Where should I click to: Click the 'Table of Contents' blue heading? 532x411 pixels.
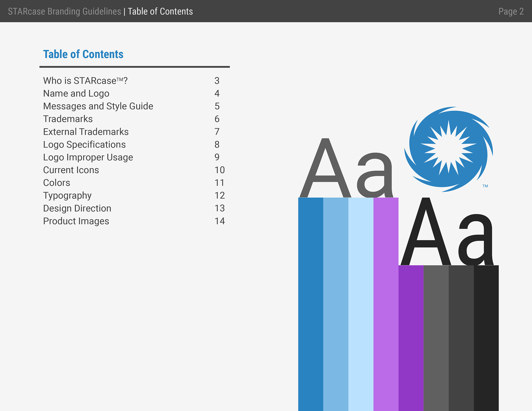tap(83, 54)
